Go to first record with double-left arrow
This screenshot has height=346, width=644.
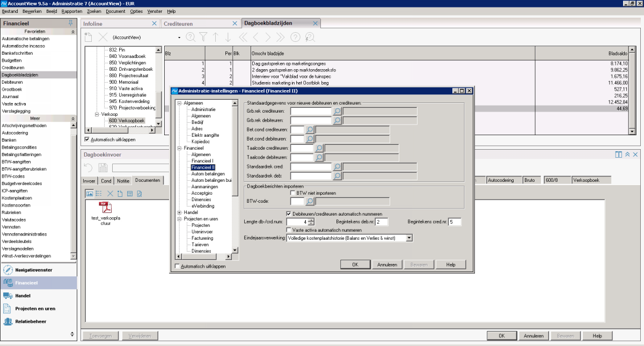pos(243,37)
